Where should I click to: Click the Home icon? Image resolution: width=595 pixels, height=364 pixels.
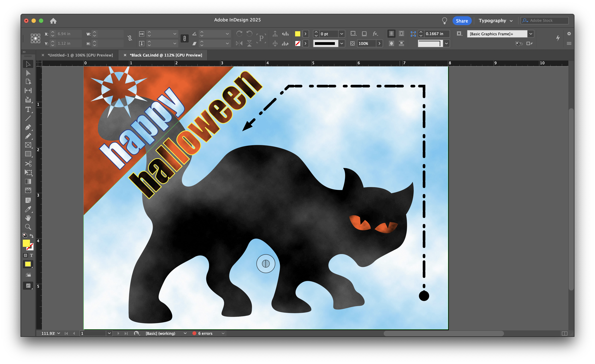tap(53, 21)
